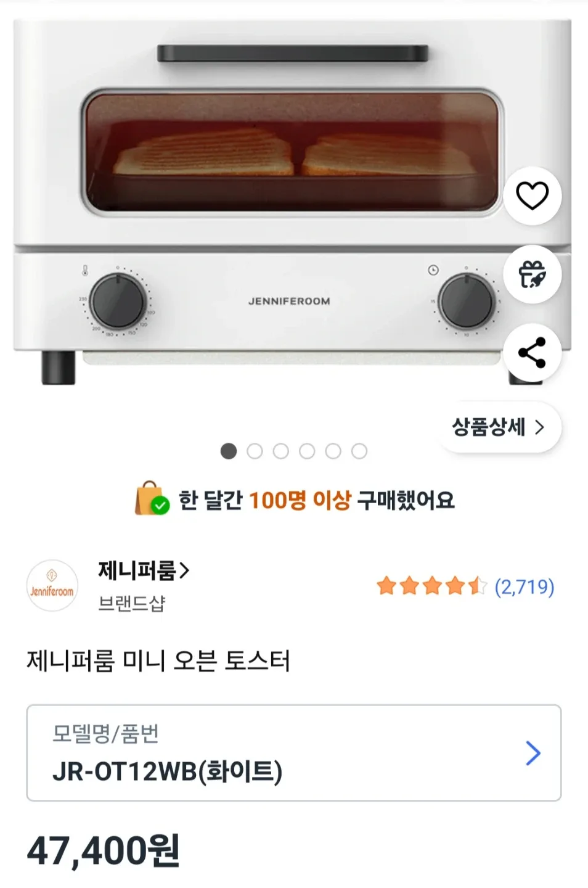The image size is (588, 888).
Task: Tap the Jenniferoom brand logo
Action: (52, 586)
